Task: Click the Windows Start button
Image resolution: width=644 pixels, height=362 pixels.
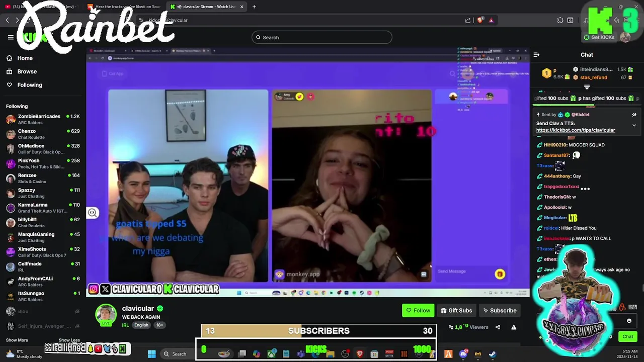Action: [x=151, y=354]
